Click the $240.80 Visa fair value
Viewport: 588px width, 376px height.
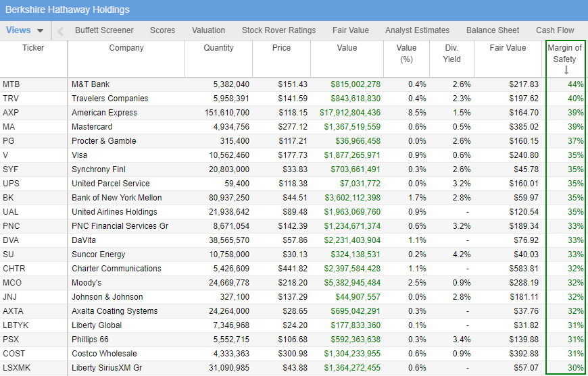tap(524, 155)
